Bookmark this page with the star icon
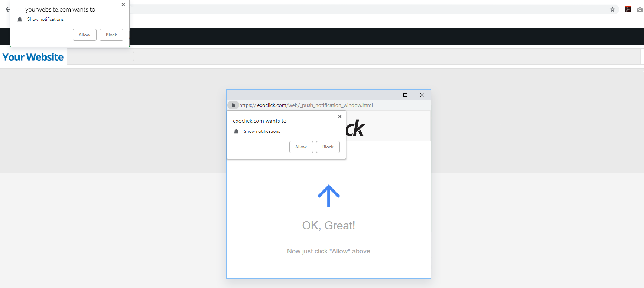Viewport: 644px width, 288px height. (612, 9)
